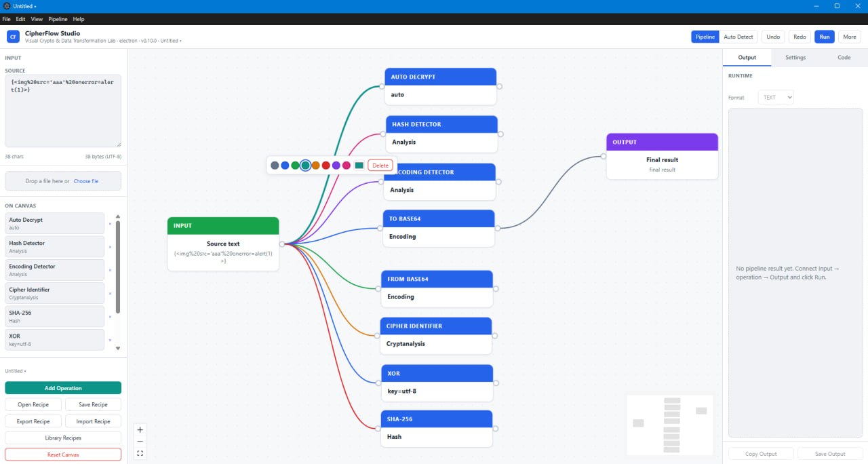Click the Undo button
868x464 pixels.
coord(773,37)
